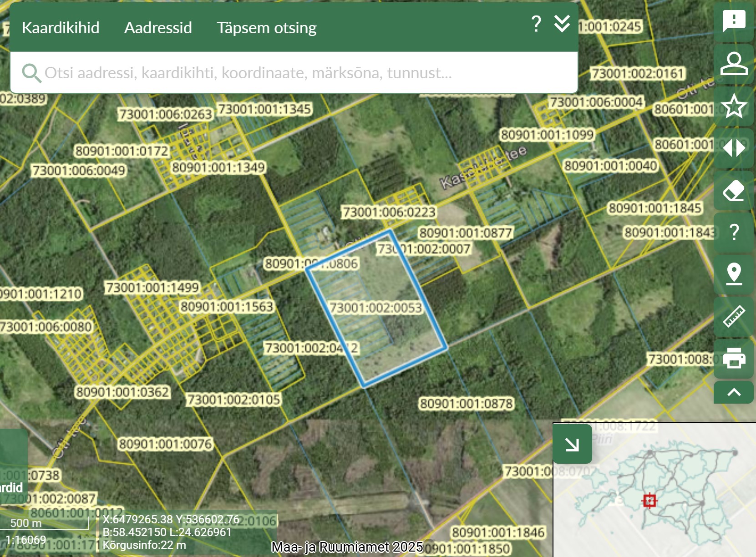Click parcel label 80901:001:0076
Screen dimensions: 756x557
coord(166,444)
